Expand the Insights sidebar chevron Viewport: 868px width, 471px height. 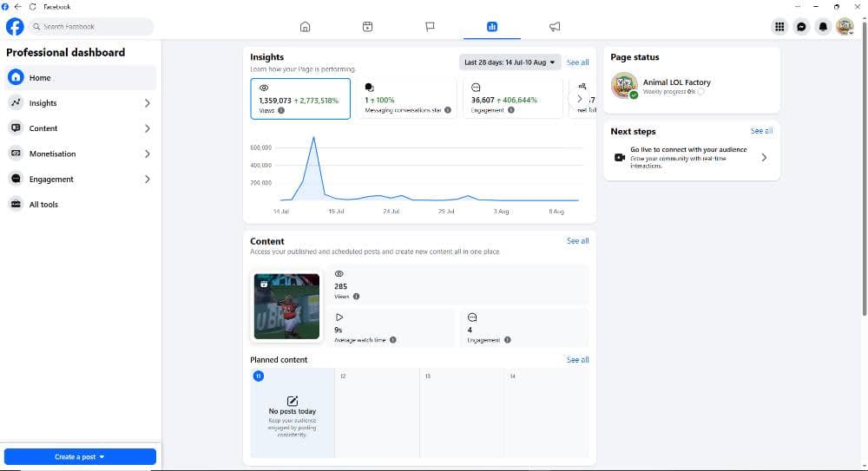[148, 103]
